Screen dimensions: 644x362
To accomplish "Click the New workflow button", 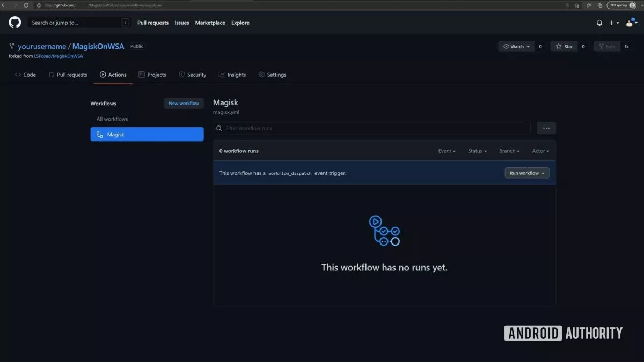I will pos(184,104).
